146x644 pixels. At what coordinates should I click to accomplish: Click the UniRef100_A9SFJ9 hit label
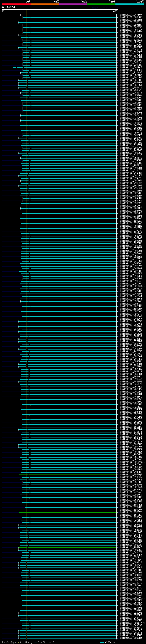tap(131, 22)
